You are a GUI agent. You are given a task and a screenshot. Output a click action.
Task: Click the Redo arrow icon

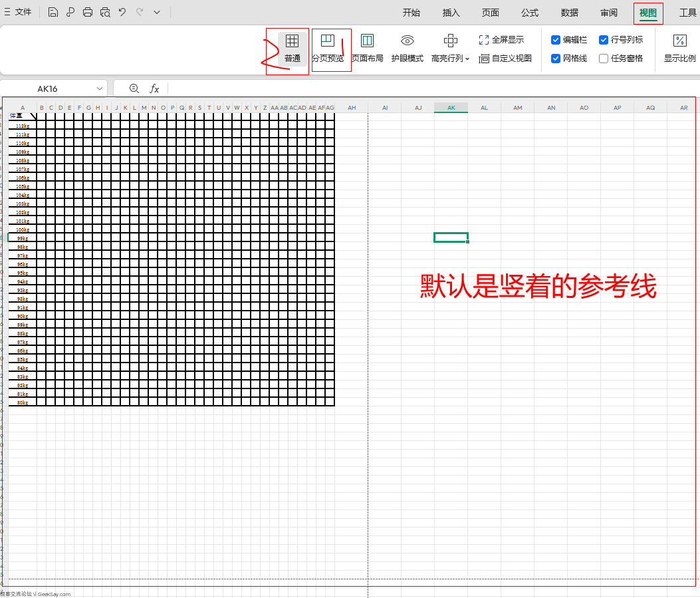140,12
